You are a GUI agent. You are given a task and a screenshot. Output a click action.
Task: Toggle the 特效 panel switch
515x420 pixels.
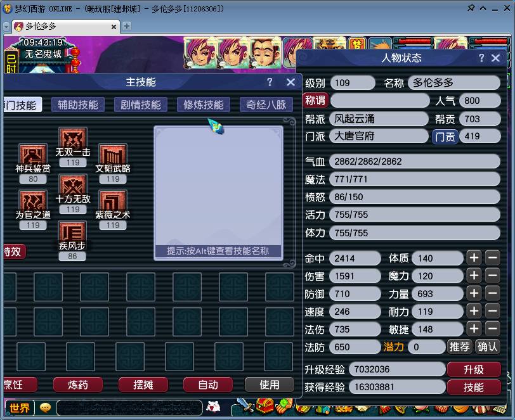(x=14, y=251)
